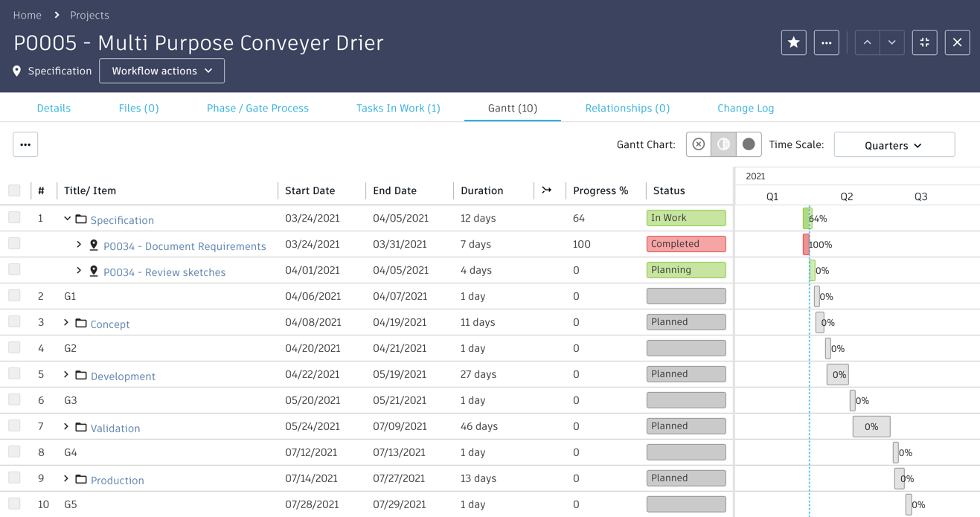Click the Validation Gantt bar showing 0%
Screen dimensions: 980x517
pyautogui.click(x=871, y=426)
